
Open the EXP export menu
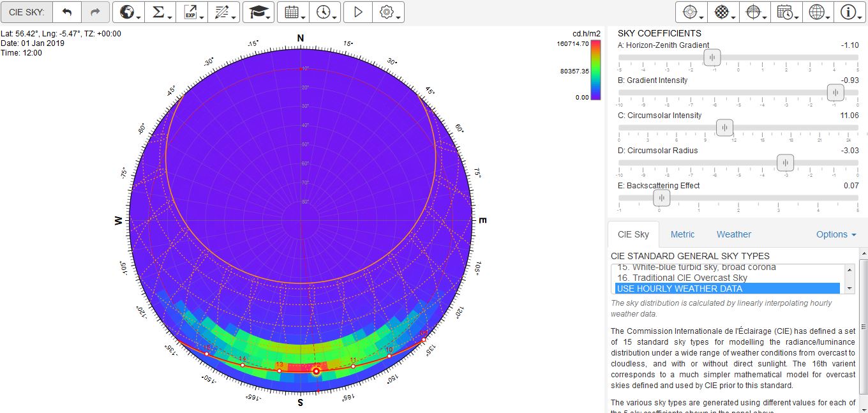coord(193,12)
